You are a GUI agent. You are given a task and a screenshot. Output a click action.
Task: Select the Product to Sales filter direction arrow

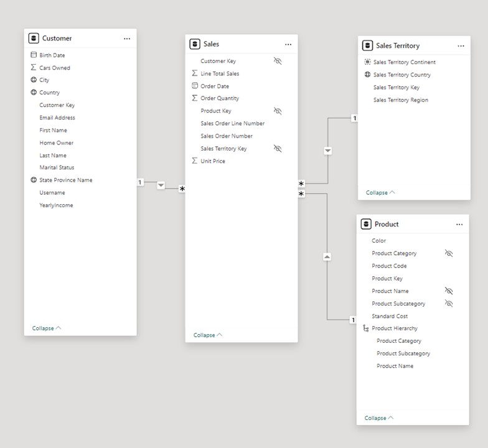[327, 256]
